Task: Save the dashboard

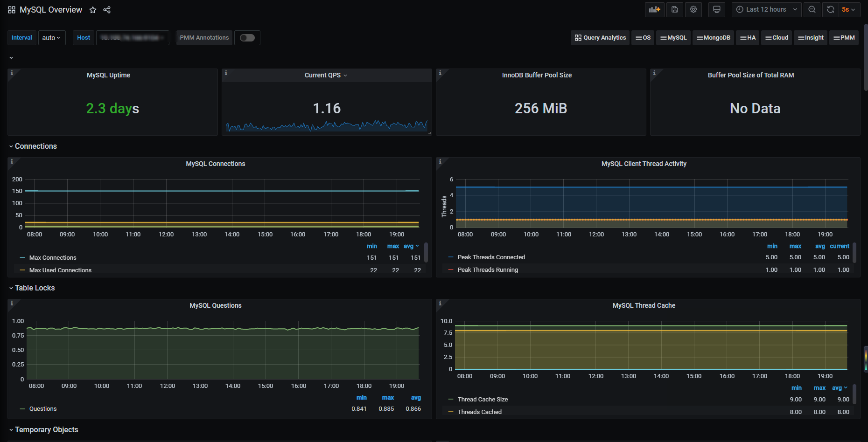Action: 675,9
